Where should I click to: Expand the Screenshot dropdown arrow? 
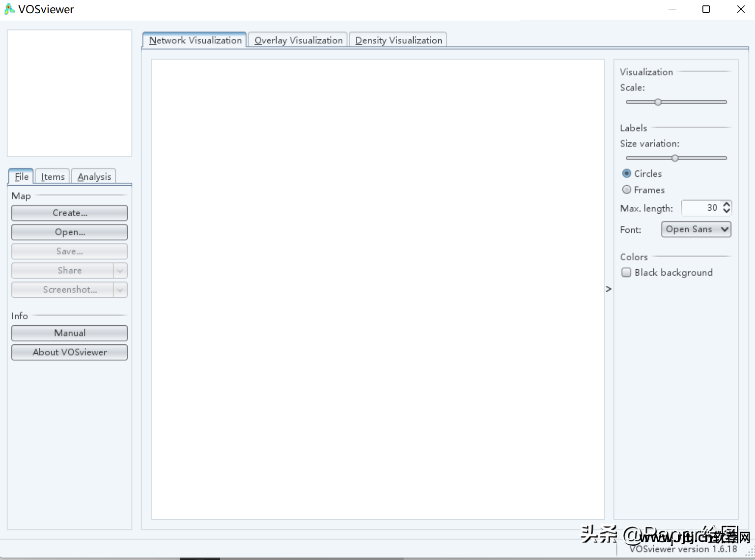pyautogui.click(x=120, y=289)
